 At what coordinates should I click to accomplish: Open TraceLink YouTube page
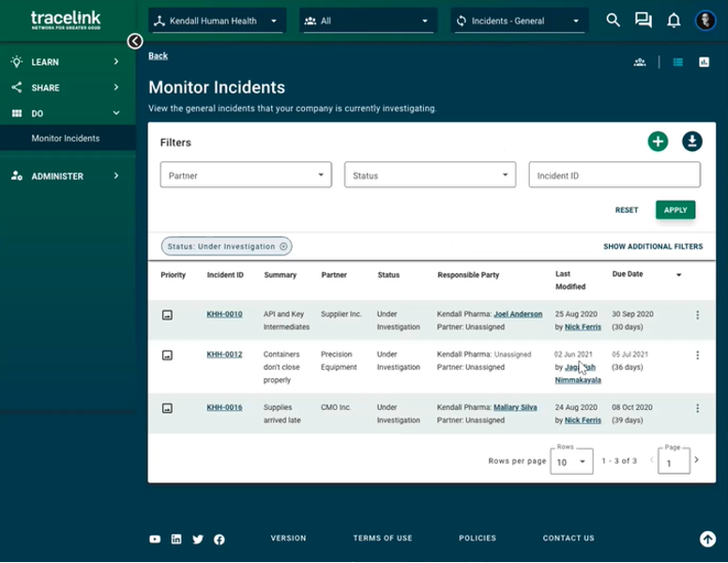pos(155,539)
